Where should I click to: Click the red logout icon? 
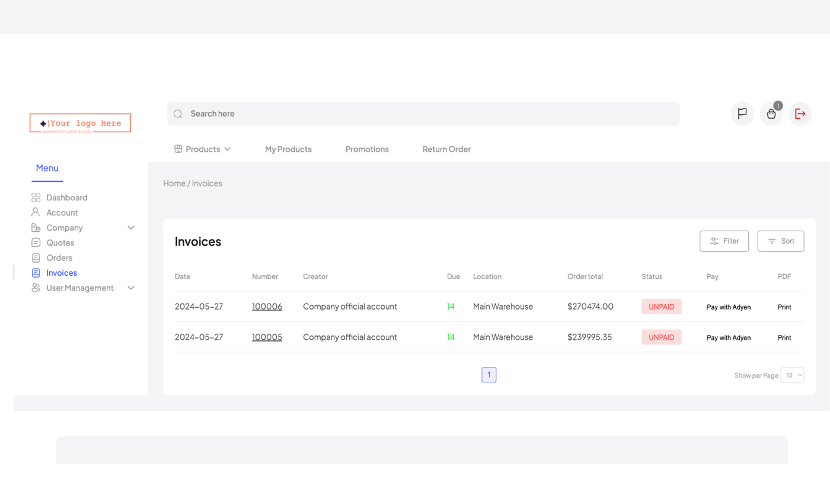pos(800,114)
